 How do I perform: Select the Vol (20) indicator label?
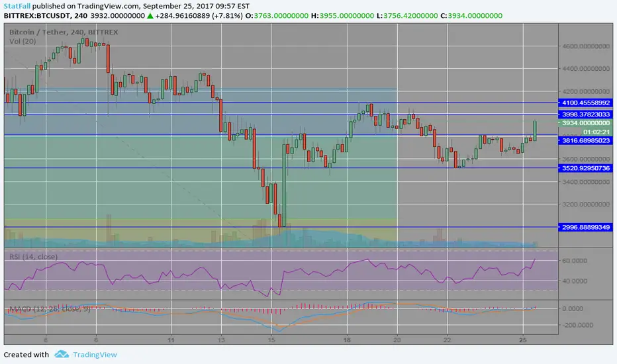(23, 41)
